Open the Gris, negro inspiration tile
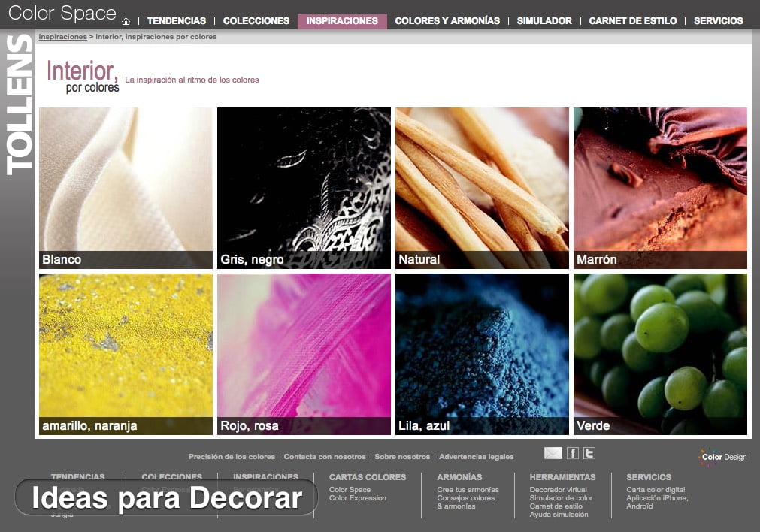Image resolution: width=760 pixels, height=532 pixels. 304,188
